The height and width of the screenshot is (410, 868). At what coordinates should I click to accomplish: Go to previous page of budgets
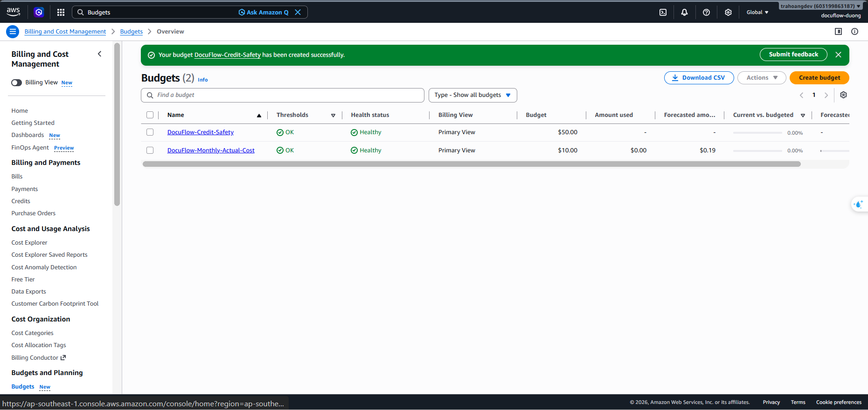click(x=801, y=95)
